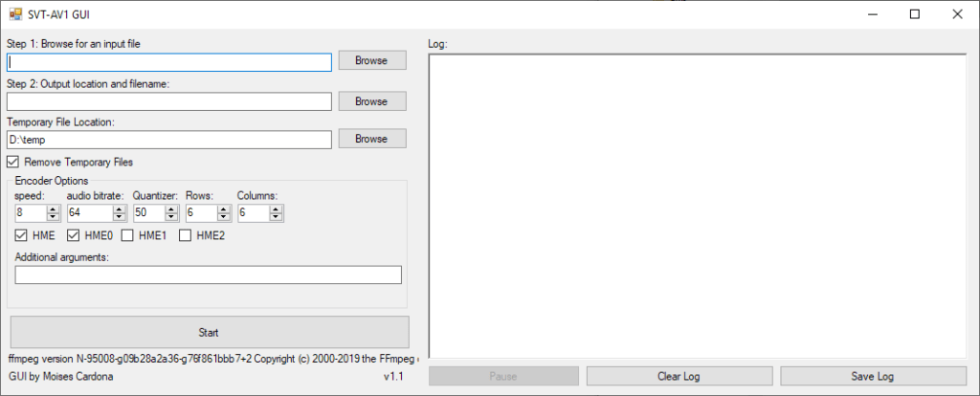The height and width of the screenshot is (396, 980).
Task: Maximize the SVT-AV1 GUI window
Action: [914, 14]
